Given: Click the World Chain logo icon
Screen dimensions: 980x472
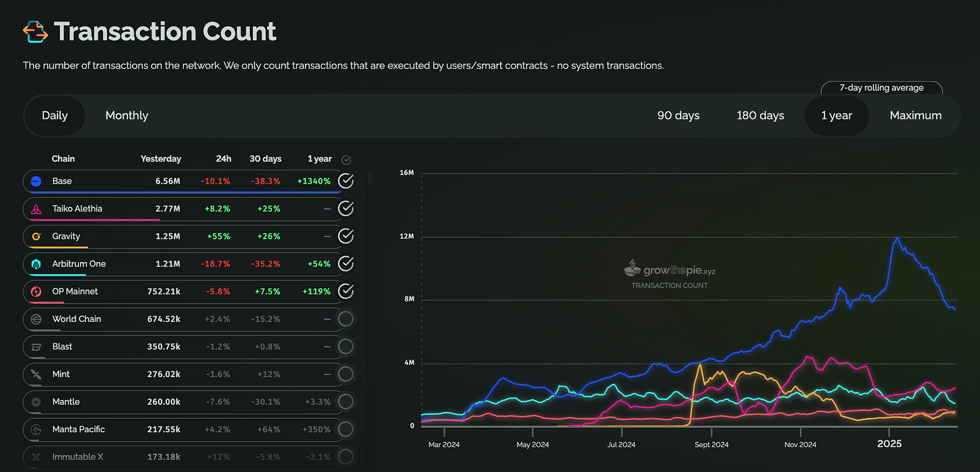Looking at the screenshot, I should [36, 319].
